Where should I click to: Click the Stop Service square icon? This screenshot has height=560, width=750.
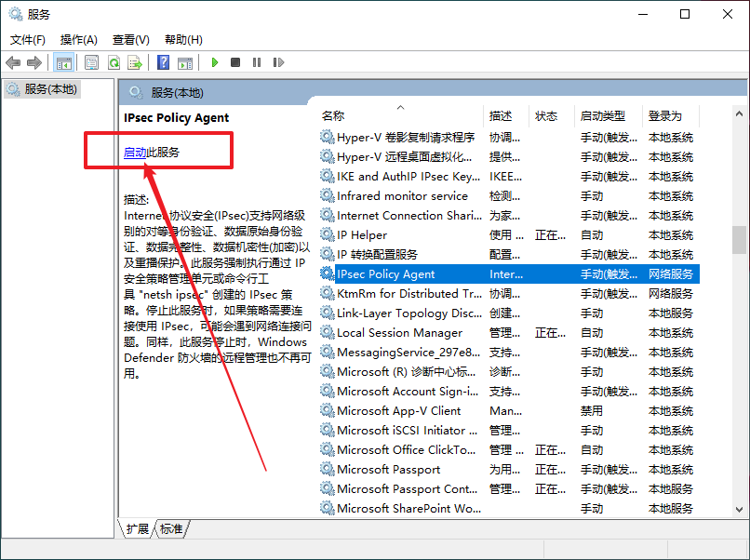pyautogui.click(x=235, y=62)
